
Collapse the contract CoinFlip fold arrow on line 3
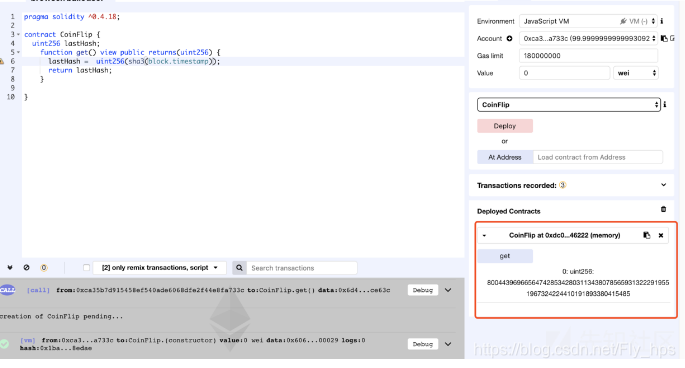18,34
